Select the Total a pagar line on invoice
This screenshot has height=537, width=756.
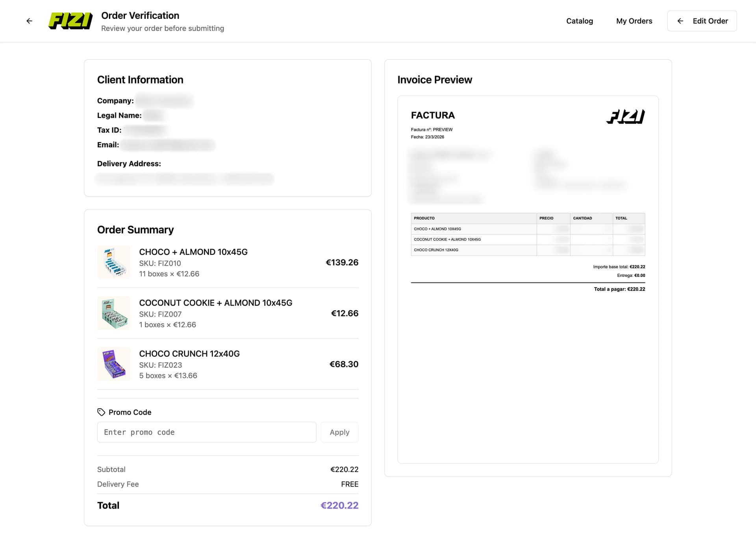619,289
